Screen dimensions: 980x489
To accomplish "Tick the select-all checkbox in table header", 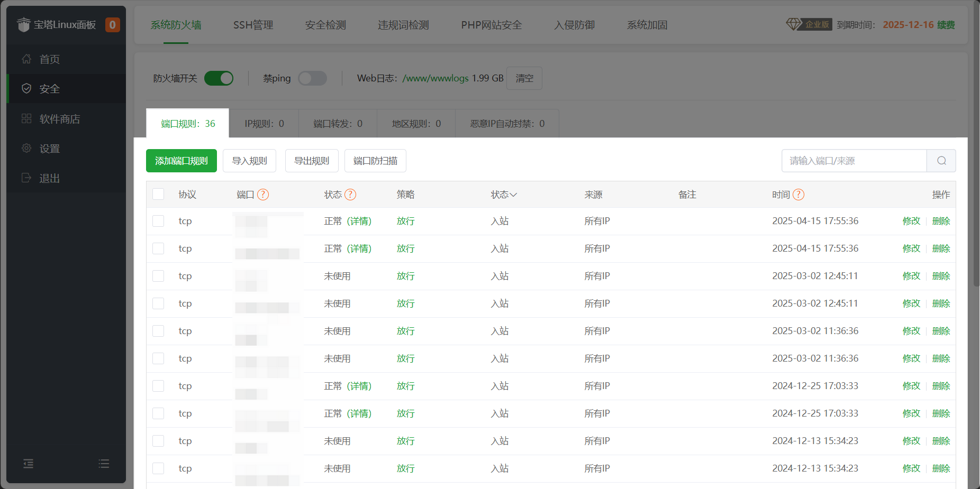I will pos(158,195).
